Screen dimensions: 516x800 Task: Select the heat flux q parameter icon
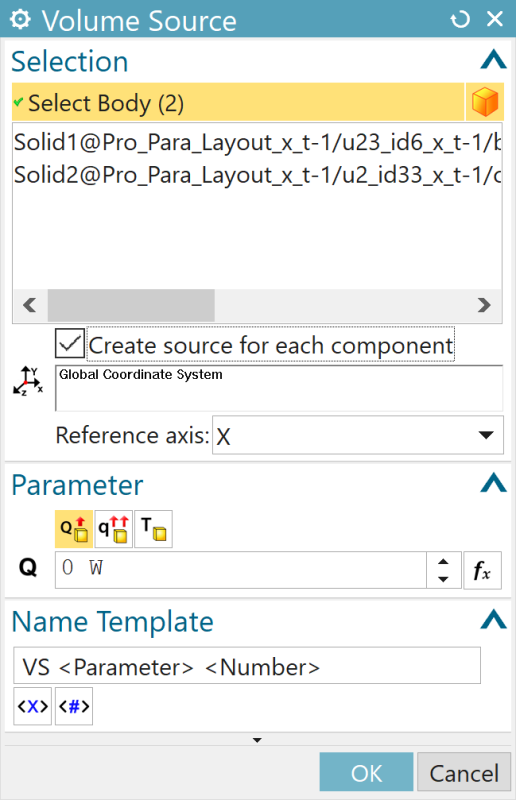[113, 529]
